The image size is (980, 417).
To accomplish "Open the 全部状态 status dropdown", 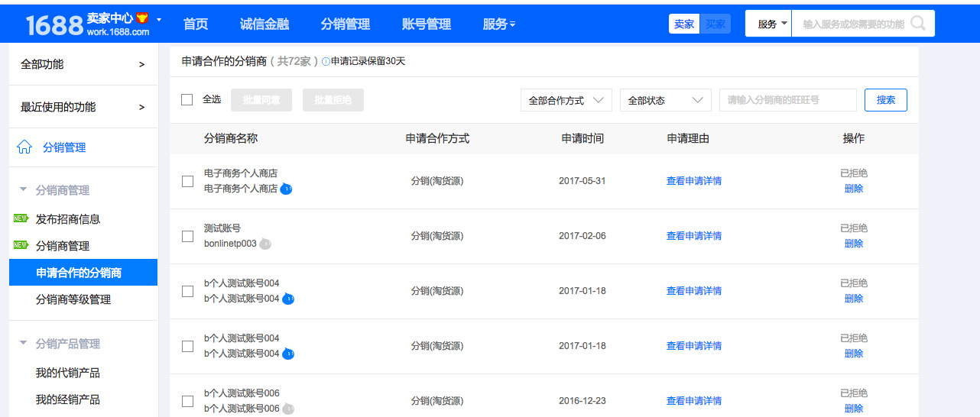I will point(666,100).
